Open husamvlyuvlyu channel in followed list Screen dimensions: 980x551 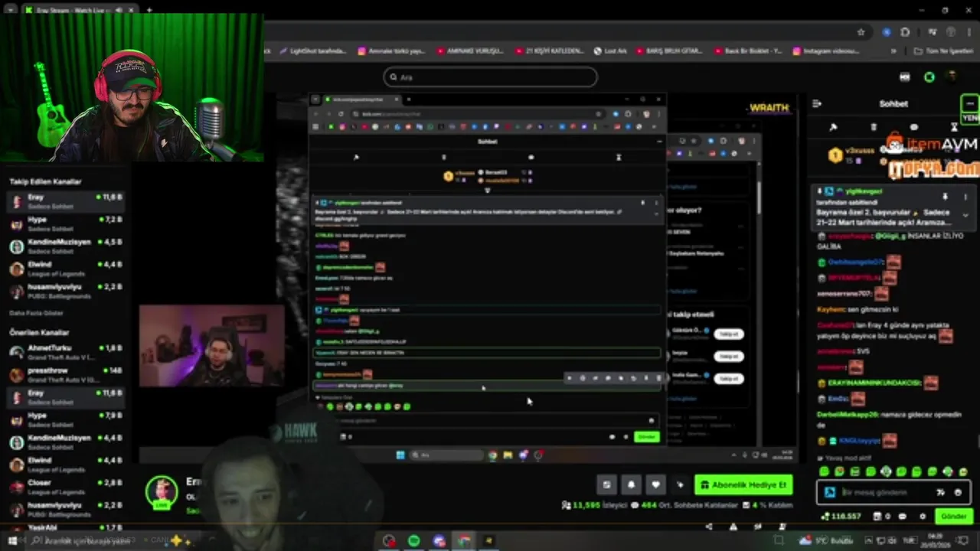[65, 291]
